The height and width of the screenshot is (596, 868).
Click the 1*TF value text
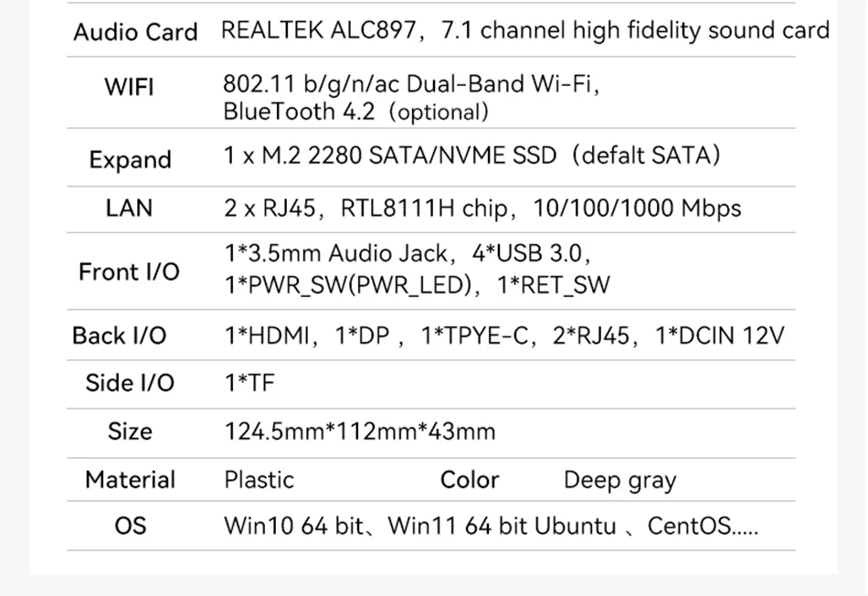[249, 383]
